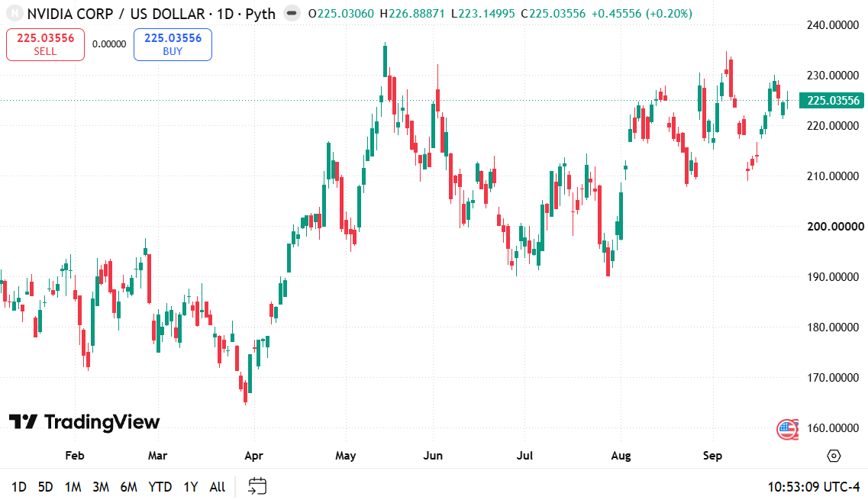Select the 3M time range
The image size is (868, 500).
click(x=100, y=487)
